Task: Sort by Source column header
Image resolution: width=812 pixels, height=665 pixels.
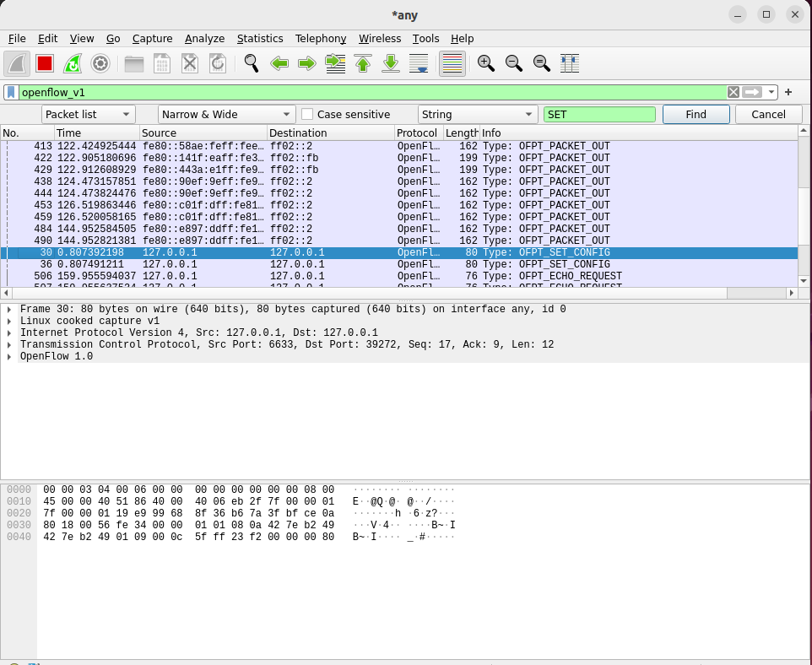Action: click(203, 133)
